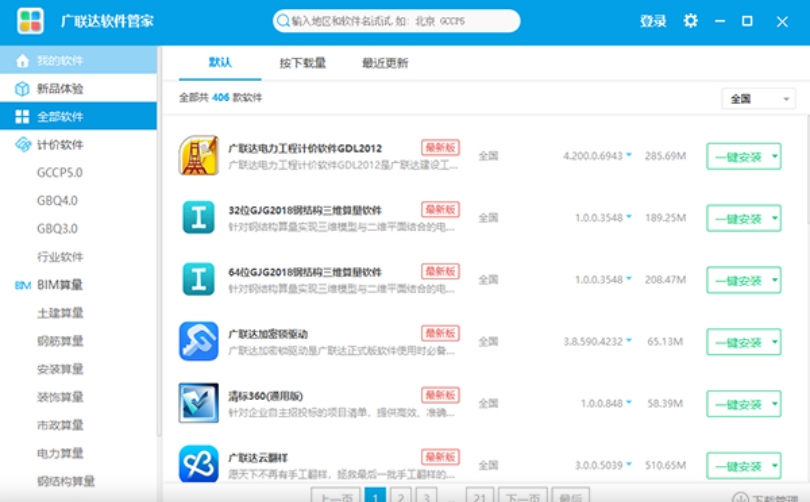The image size is (810, 502).
Task: Click the 广联达软件管家 logo icon
Action: point(30,21)
